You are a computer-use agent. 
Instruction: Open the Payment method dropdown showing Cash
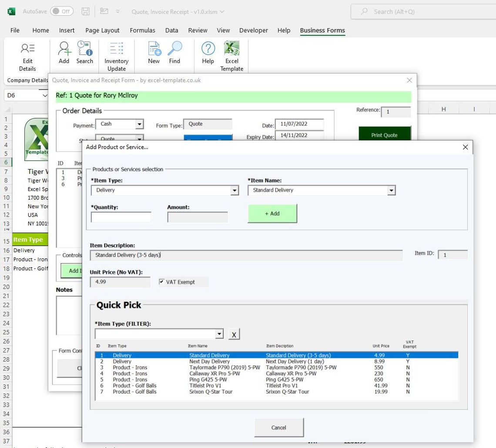click(x=139, y=124)
